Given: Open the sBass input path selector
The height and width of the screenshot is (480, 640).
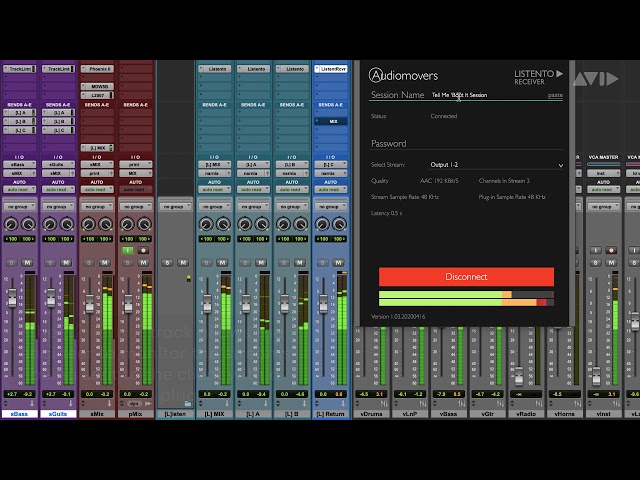Looking at the screenshot, I should click(19, 164).
